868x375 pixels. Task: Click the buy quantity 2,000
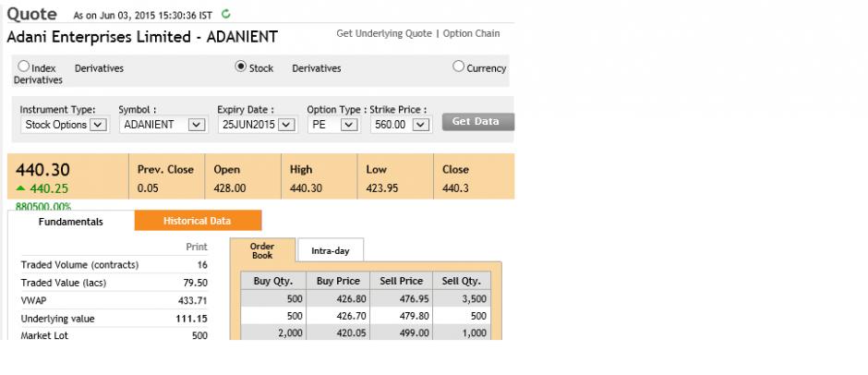coord(291,333)
